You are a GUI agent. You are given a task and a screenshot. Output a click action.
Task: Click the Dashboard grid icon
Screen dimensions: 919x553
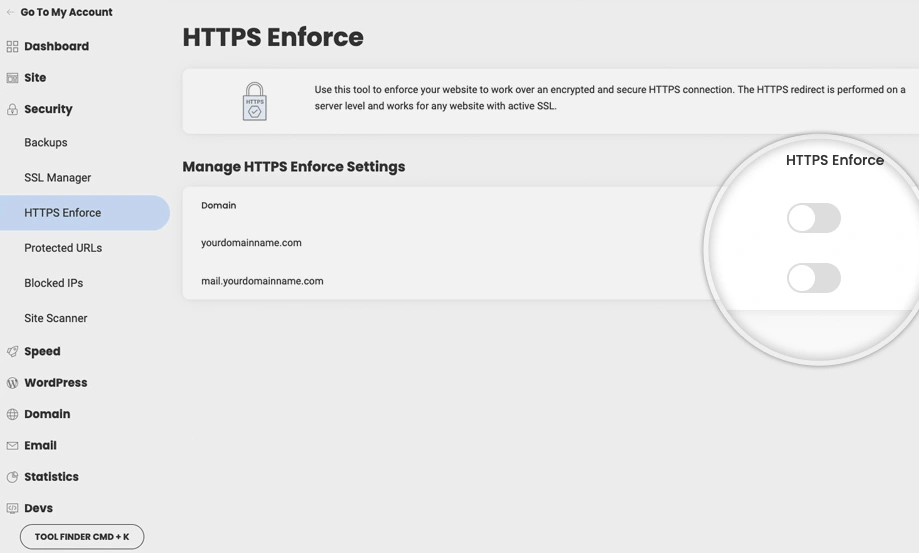click(12, 47)
